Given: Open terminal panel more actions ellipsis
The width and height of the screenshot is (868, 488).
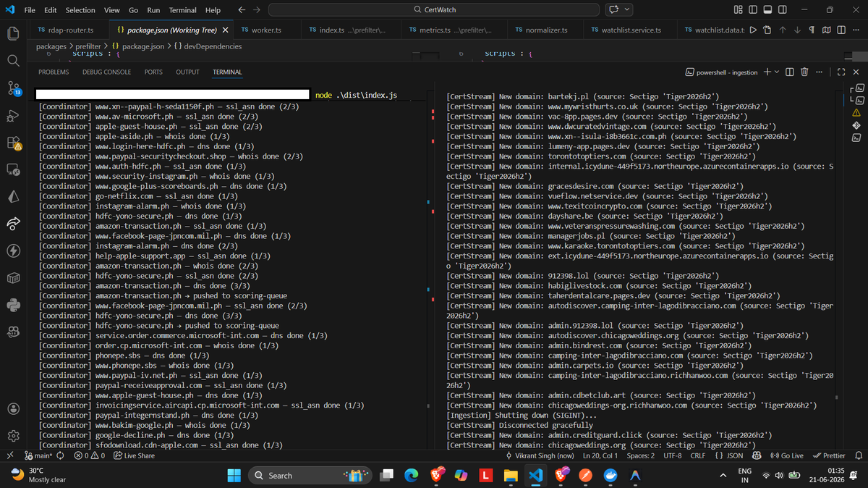Looking at the screenshot, I should (x=820, y=72).
